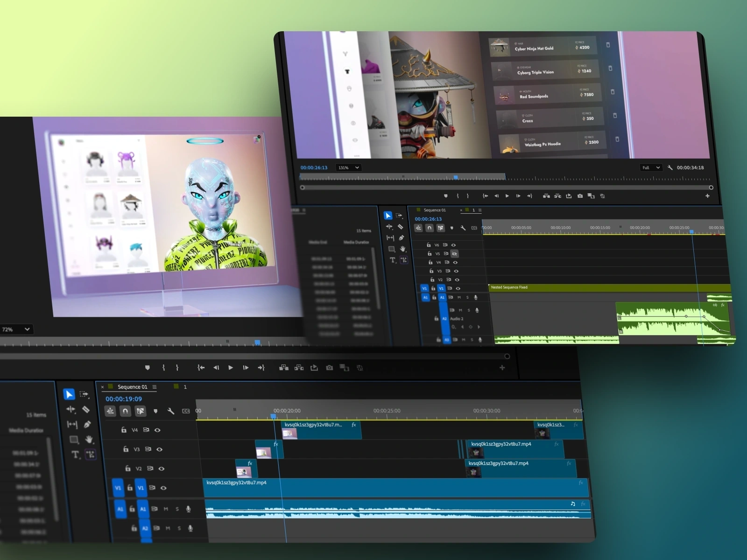Toggle Snap magnet in lower timeline
The image size is (747, 560).
coord(125,411)
